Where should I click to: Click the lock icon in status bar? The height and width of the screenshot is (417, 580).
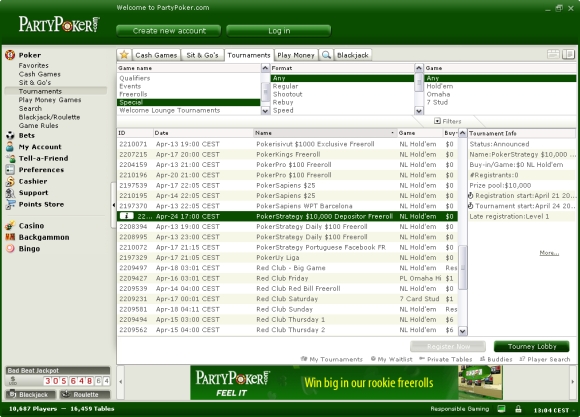pos(518,409)
